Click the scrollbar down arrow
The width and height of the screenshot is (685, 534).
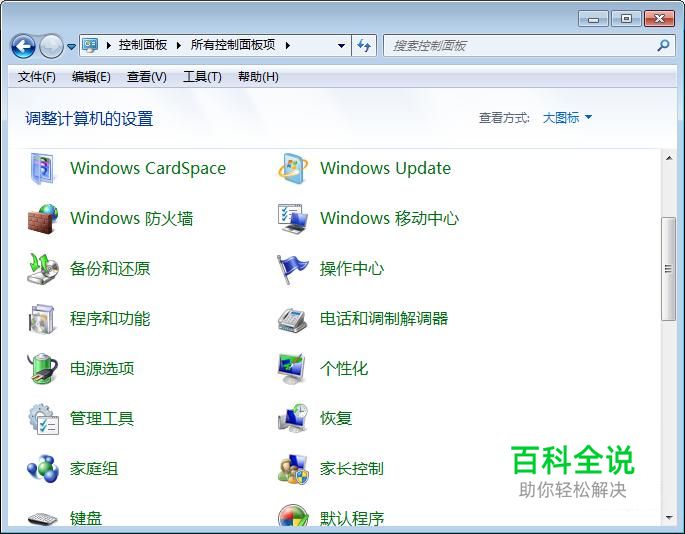669,518
